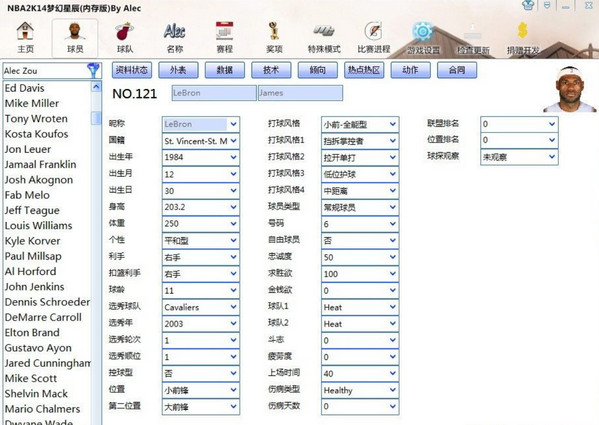Open the 出生月 dropdown
The image size is (599, 425).
201,174
